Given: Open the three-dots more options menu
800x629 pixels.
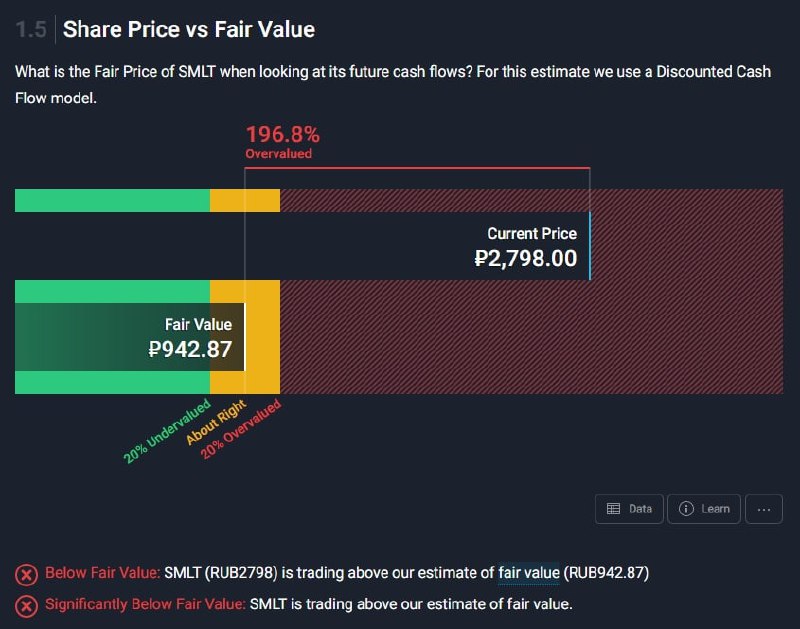Looking at the screenshot, I should (x=764, y=509).
